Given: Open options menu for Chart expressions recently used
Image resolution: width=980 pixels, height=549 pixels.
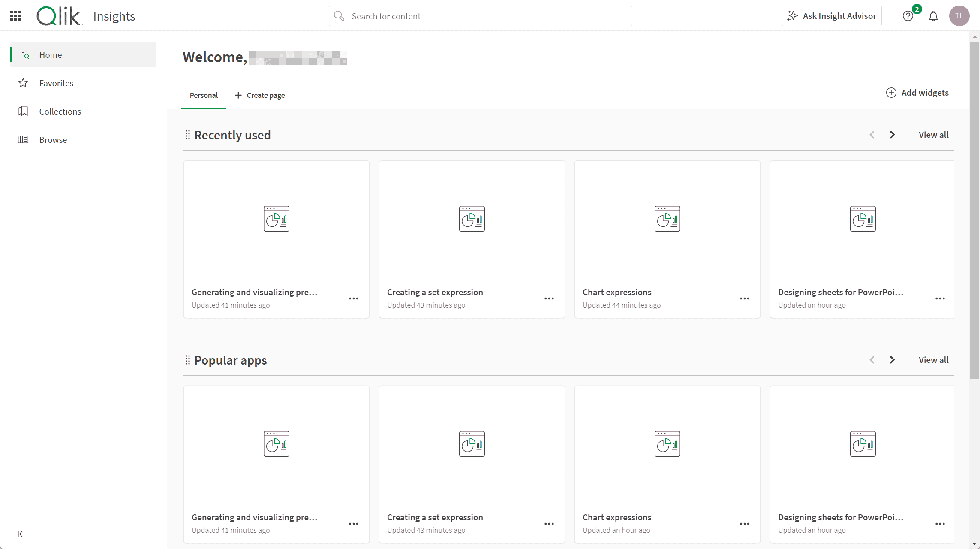Looking at the screenshot, I should coord(745,299).
